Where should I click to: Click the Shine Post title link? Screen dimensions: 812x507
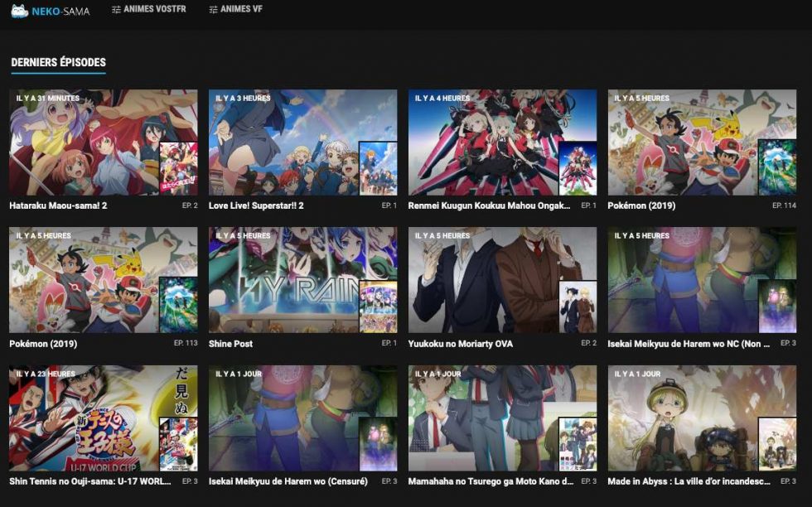coord(230,344)
